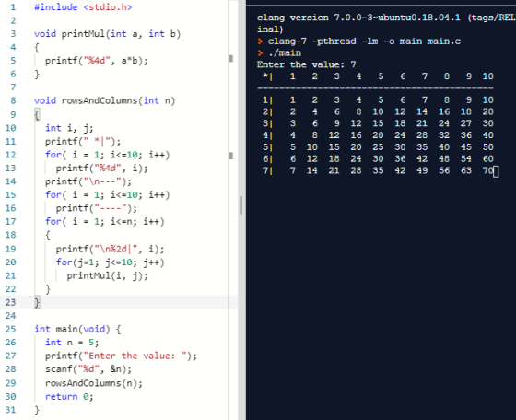Image resolution: width=516 pixels, height=420 pixels.
Task: Click the upper editor scrollbar marker
Action: 230,59
